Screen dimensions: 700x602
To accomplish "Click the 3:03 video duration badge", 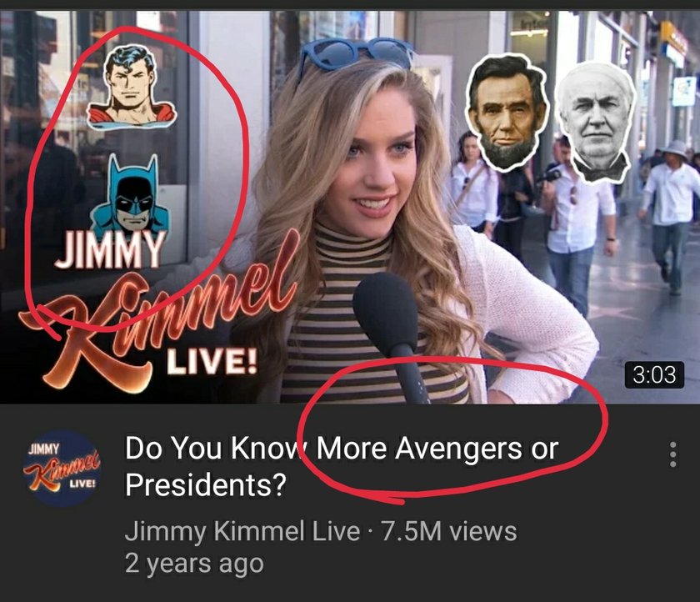I will (654, 374).
